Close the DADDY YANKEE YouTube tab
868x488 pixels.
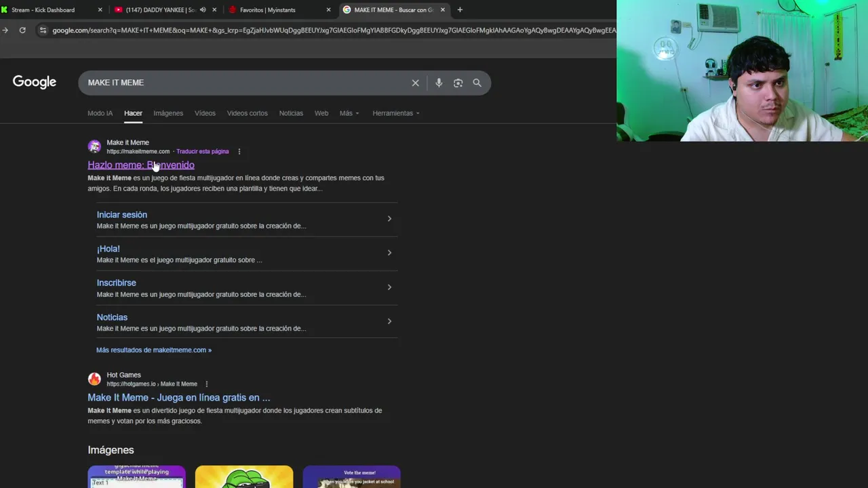(214, 9)
